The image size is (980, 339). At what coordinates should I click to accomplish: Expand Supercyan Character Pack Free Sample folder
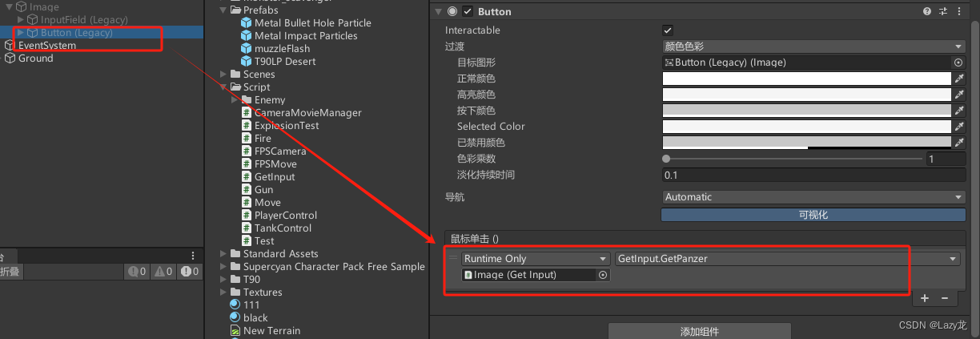coord(223,267)
